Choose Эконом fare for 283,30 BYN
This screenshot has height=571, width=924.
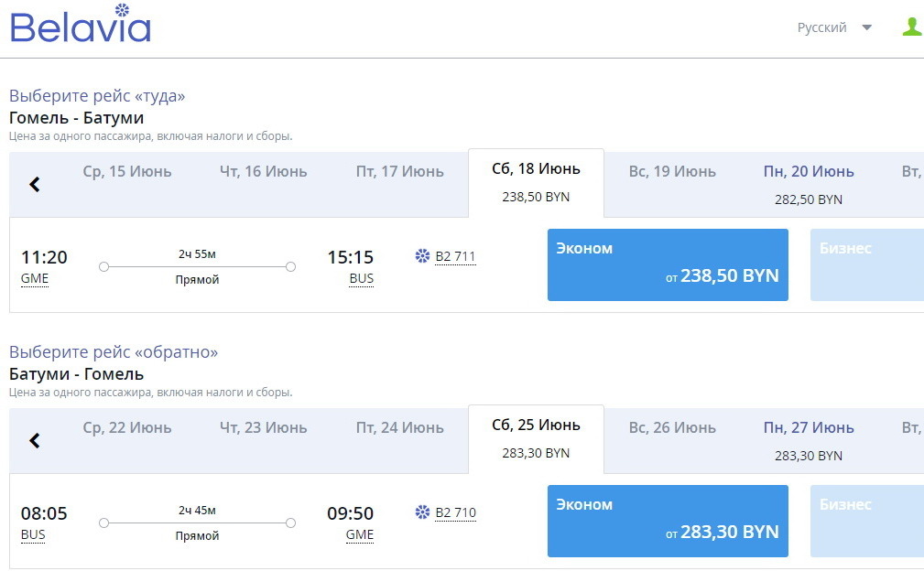coord(668,521)
